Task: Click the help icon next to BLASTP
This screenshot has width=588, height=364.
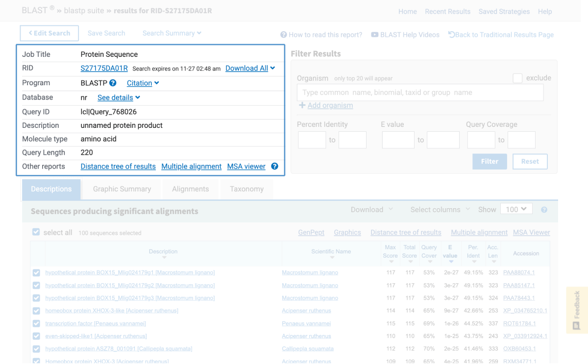Action: click(113, 83)
